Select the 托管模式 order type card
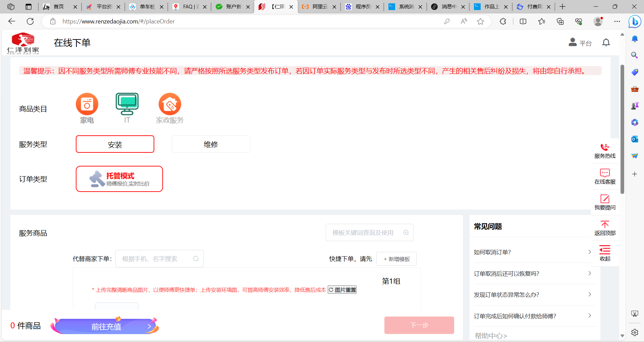Screen dimensions: 644x342 pos(119,179)
